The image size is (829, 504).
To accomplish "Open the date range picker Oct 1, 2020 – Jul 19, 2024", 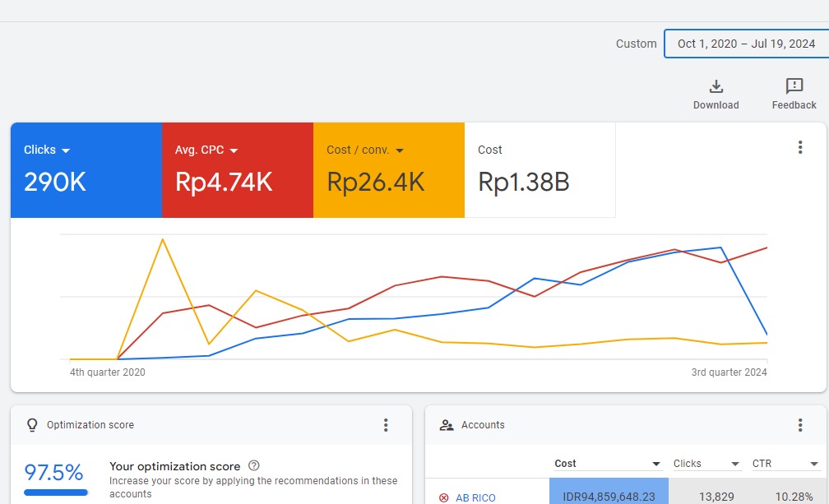I will pos(746,44).
